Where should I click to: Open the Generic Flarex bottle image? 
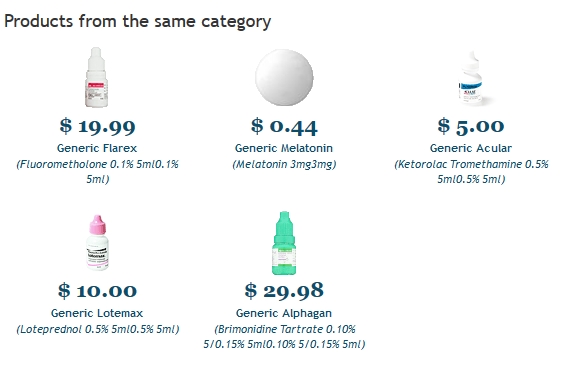[97, 77]
